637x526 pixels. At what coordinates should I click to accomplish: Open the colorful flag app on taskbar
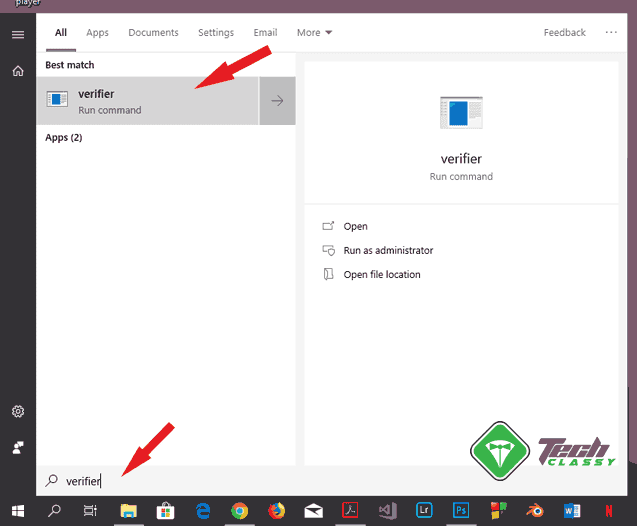498,511
